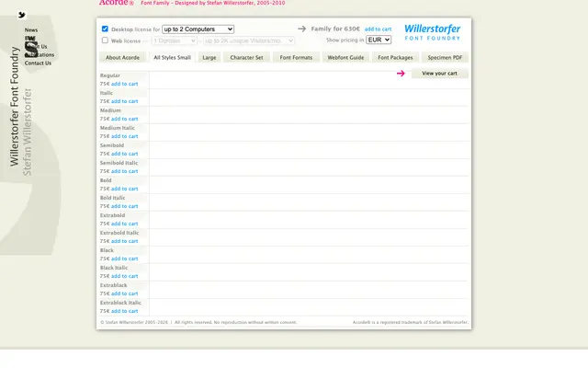This screenshot has height=368, width=588.
Task: Go to the Font Packages tab
Action: pyautogui.click(x=395, y=57)
